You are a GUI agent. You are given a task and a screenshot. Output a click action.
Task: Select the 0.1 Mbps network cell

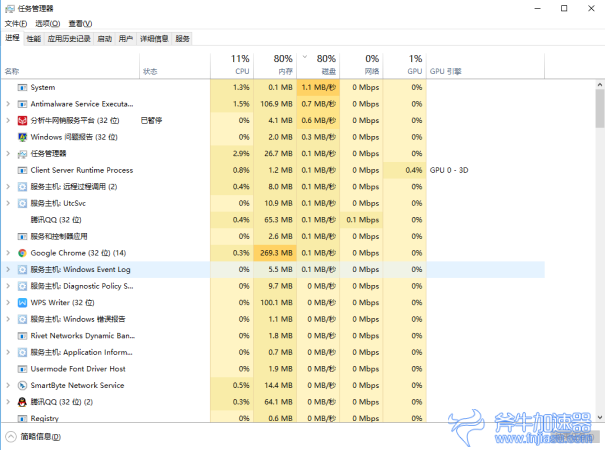pyautogui.click(x=362, y=220)
